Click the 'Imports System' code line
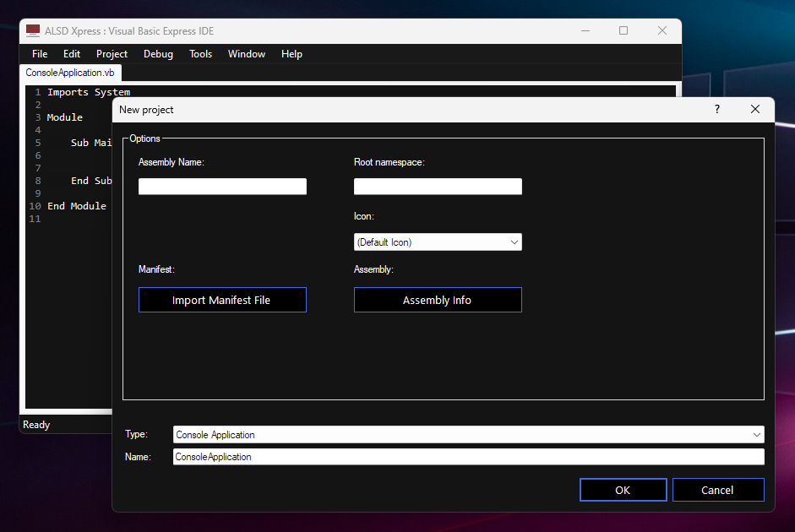795x532 pixels. click(89, 92)
